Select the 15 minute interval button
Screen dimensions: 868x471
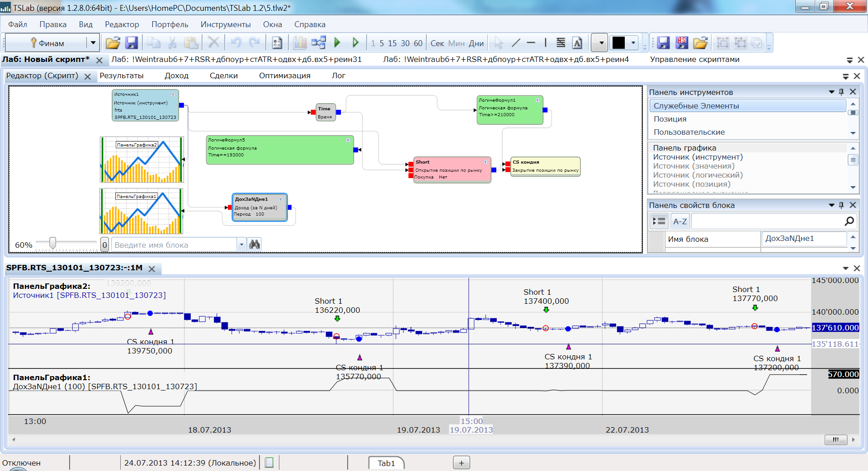click(392, 43)
